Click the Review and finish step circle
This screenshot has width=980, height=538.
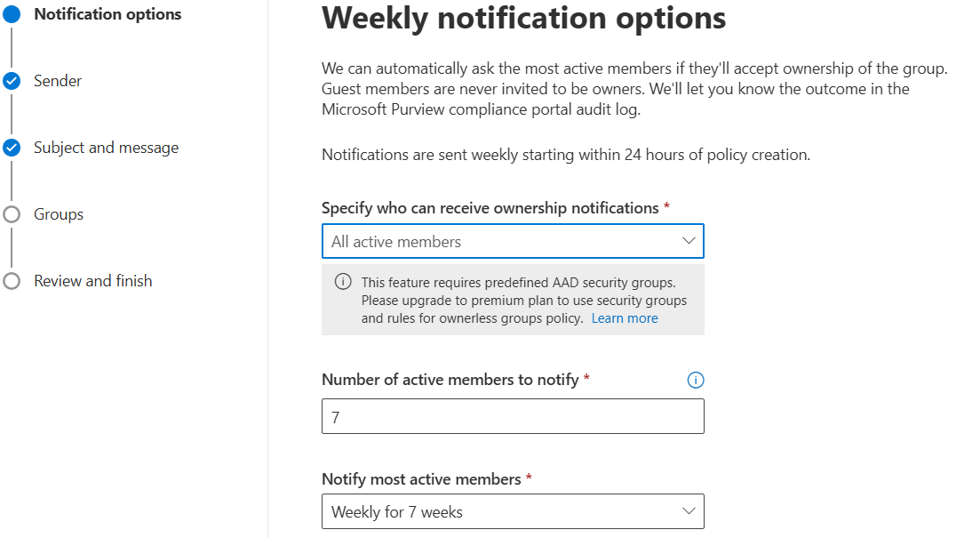coord(12,281)
